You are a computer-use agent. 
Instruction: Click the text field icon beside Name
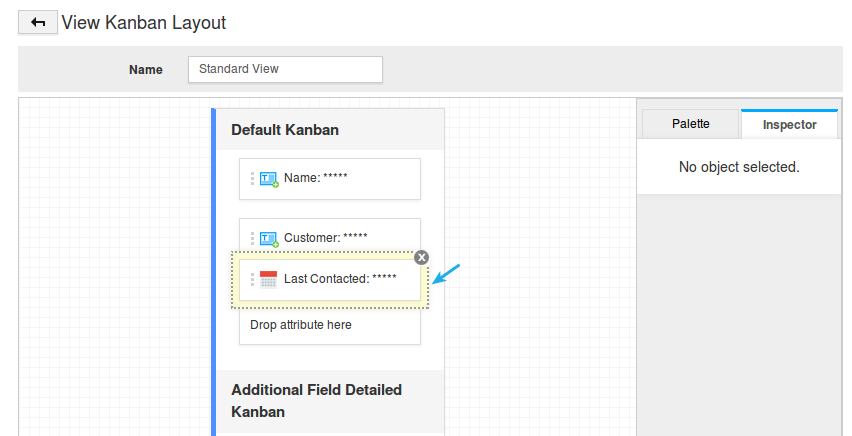coord(268,178)
